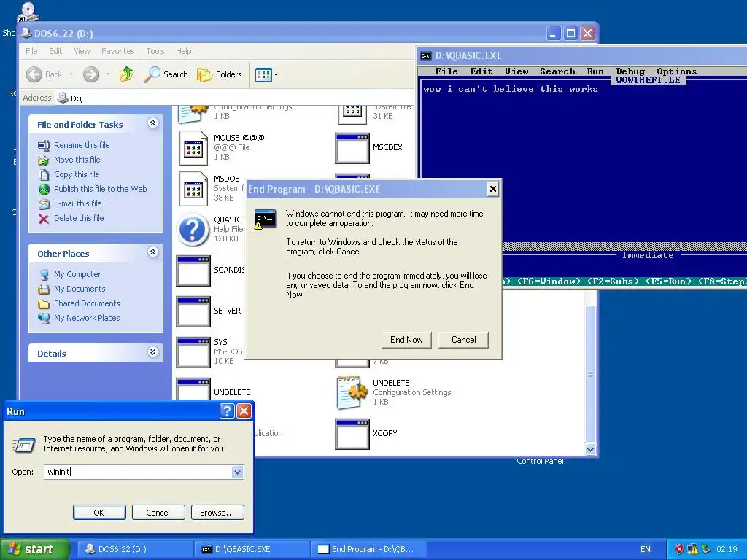Open My Network Places link
The image size is (747, 560).
[87, 318]
